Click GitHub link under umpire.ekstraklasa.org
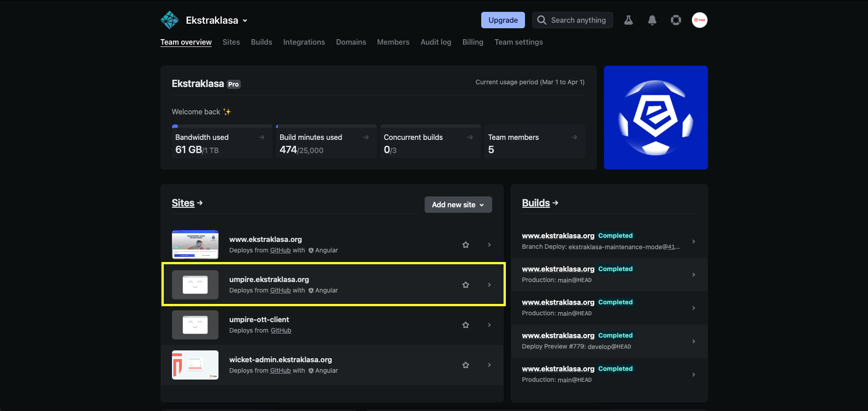The width and height of the screenshot is (868, 411). (x=281, y=290)
